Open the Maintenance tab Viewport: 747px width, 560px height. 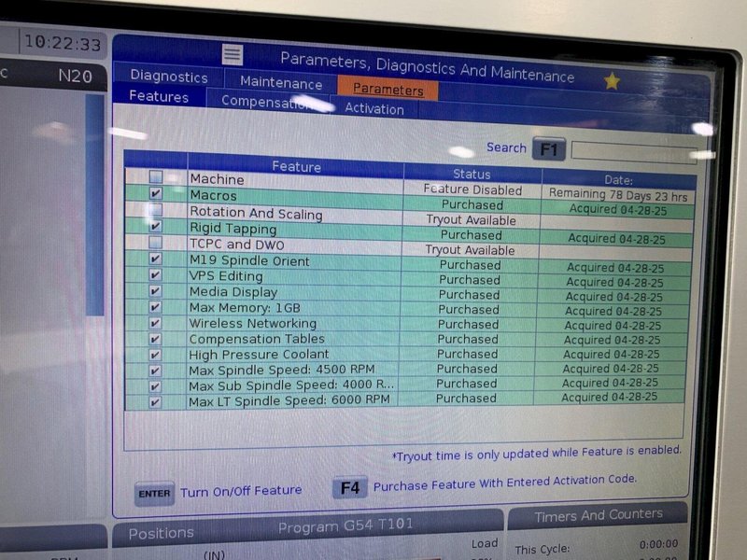pyautogui.click(x=281, y=82)
